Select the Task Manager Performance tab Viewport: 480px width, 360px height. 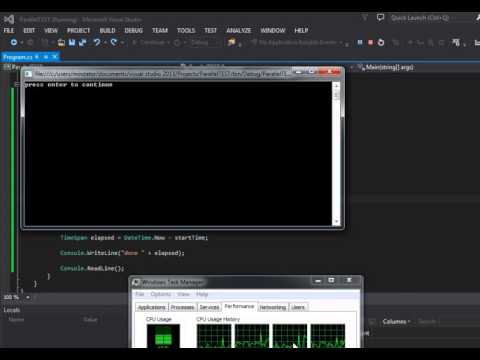pos(239,306)
